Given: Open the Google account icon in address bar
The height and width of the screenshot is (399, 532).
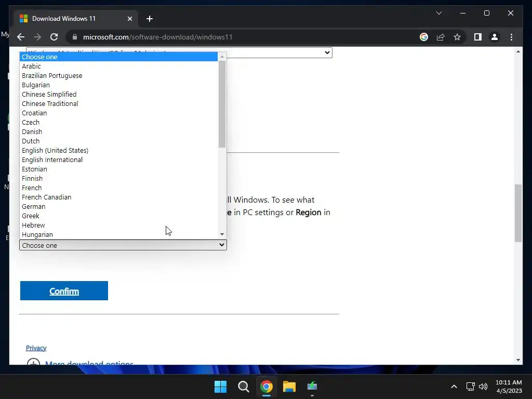Looking at the screenshot, I should (424, 37).
